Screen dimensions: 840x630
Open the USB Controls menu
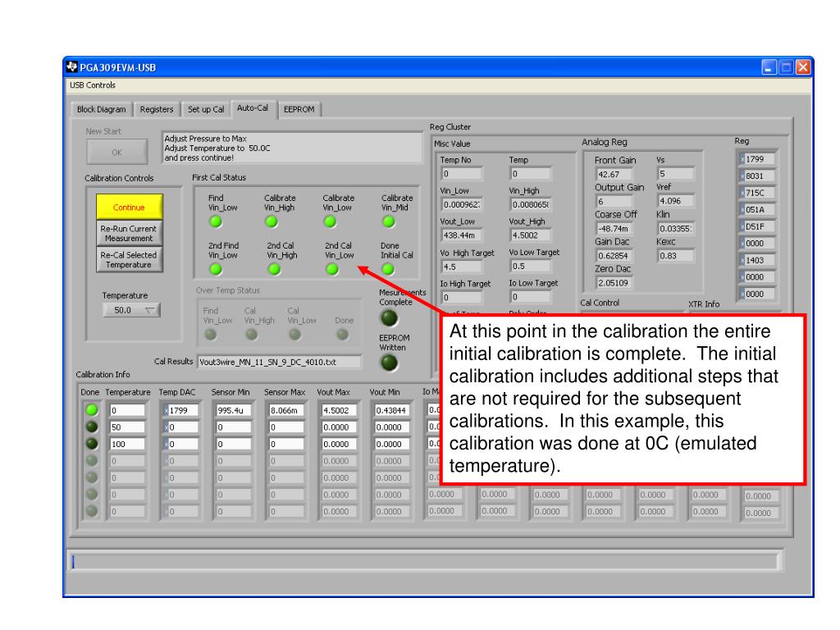pyautogui.click(x=93, y=85)
